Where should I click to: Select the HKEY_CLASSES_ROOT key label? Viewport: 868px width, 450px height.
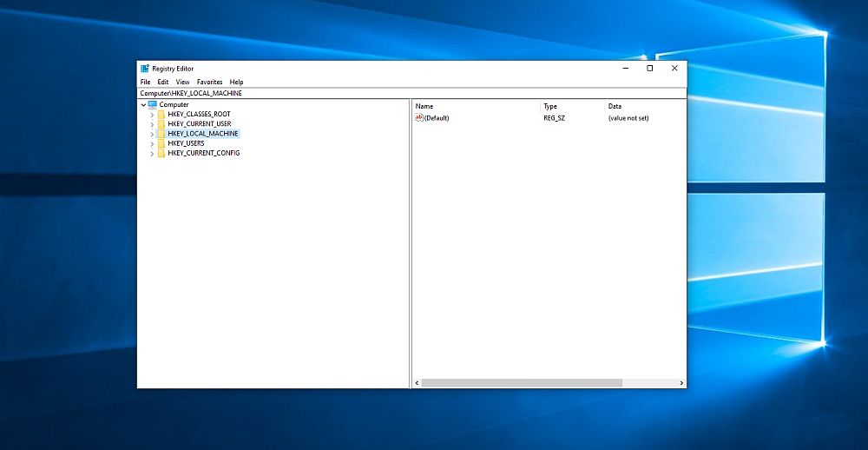[x=200, y=114]
